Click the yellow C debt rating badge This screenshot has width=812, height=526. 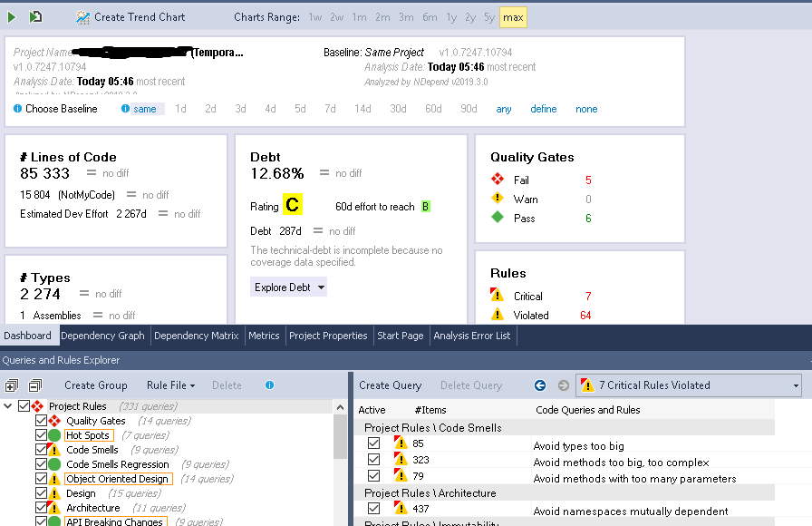292,204
